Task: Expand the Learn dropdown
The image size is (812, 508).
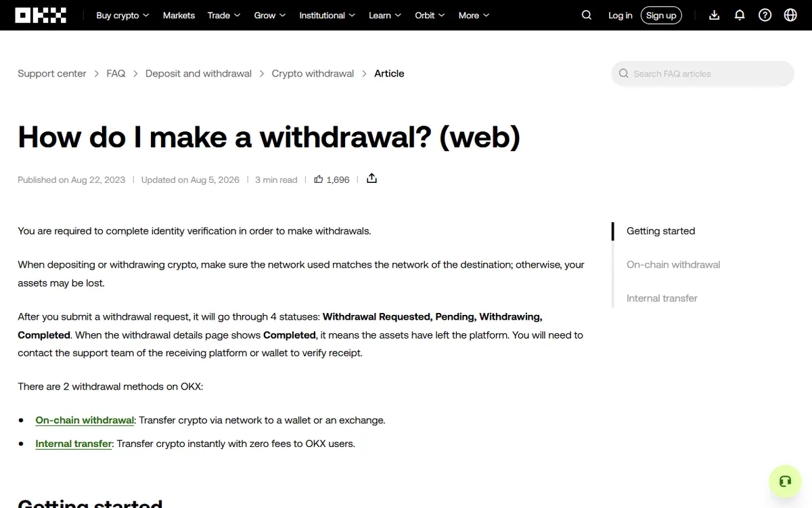Action: [385, 15]
